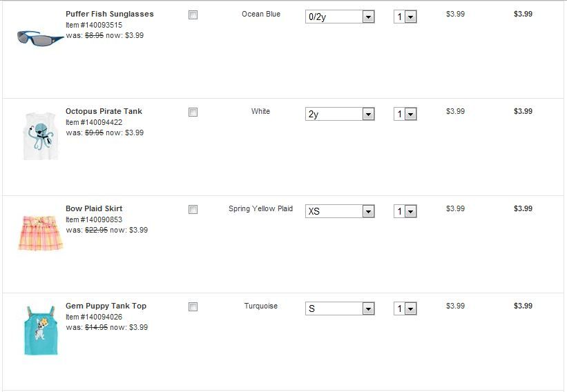Screen dimensions: 567x392
Task: Click the Bow Plaid Skirt title link
Action: [94, 208]
